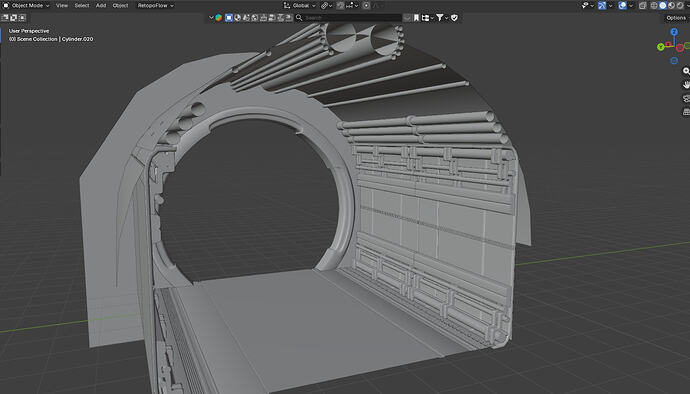Click the button right of the search field
Screen dimensions: 690x394
[407, 18]
